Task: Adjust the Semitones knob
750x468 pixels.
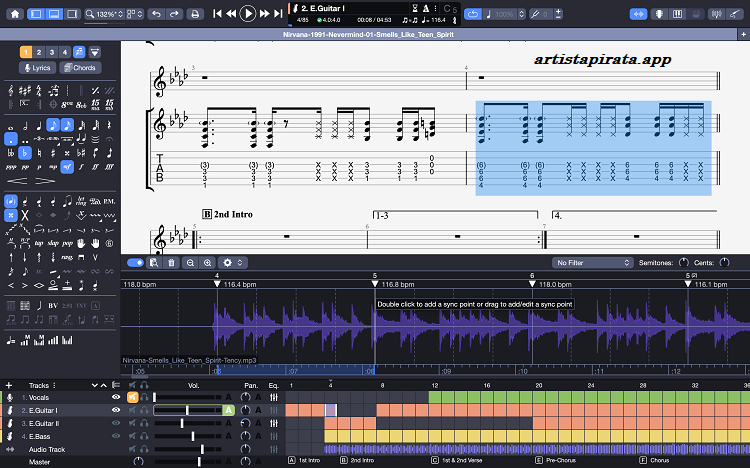Action: click(x=684, y=262)
